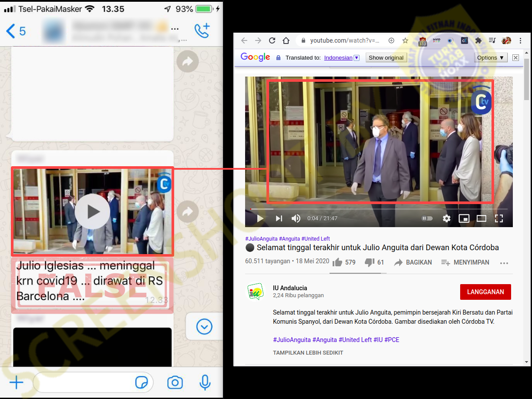
Task: Click Show original button
Action: tap(386, 57)
